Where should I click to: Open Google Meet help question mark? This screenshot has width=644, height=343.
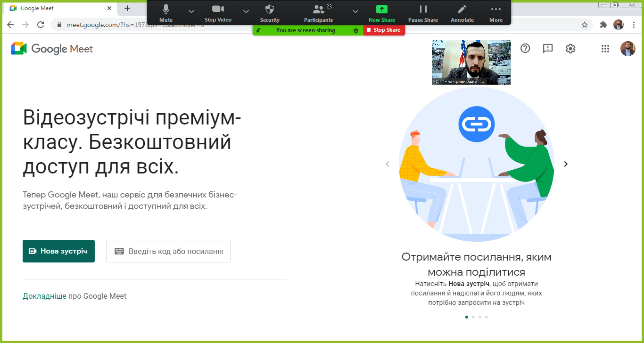click(525, 48)
